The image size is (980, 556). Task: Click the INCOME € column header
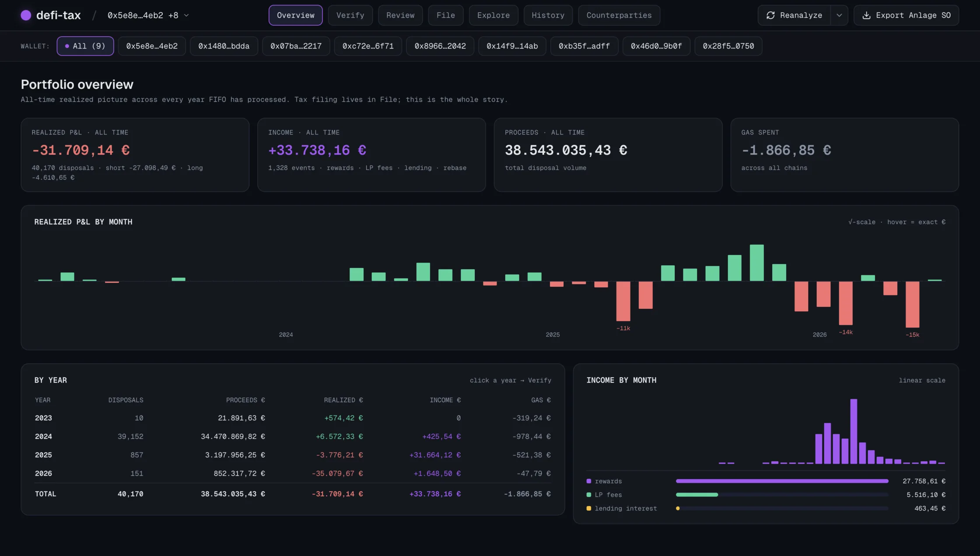click(445, 400)
